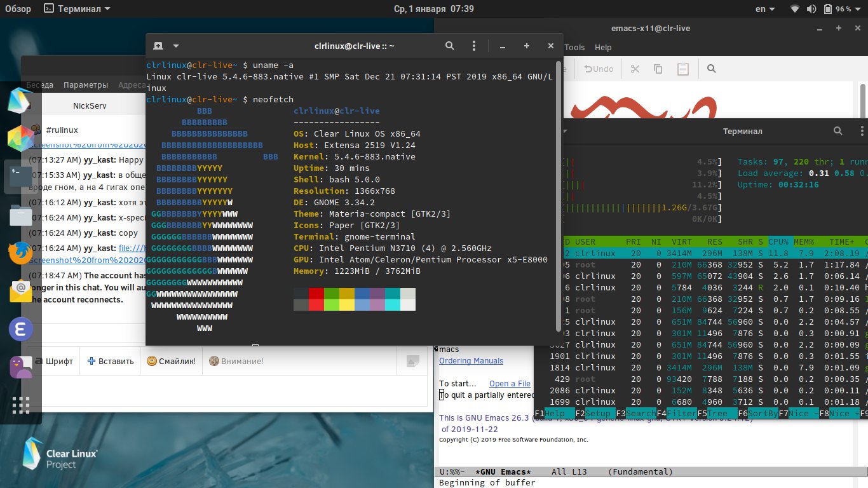This screenshot has width=868, height=488.
Task: Open the Беседа menu in Pidgin
Action: (x=39, y=85)
